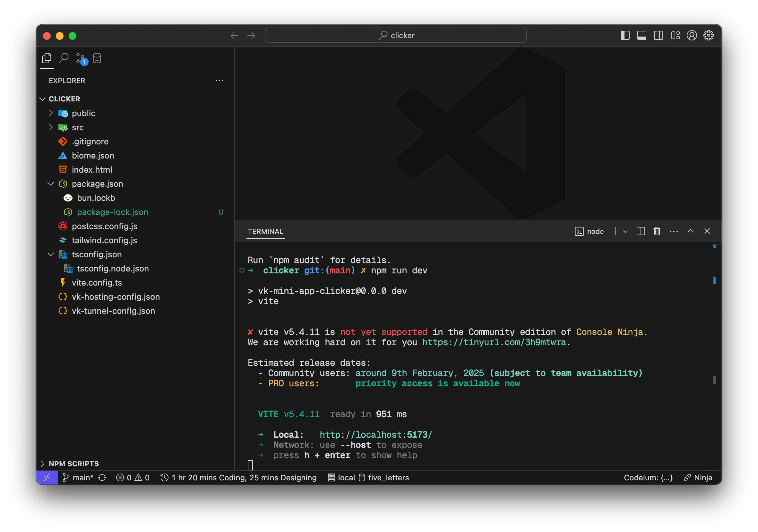Open Explorer more actions ellipsis
The width and height of the screenshot is (758, 532).
(219, 81)
